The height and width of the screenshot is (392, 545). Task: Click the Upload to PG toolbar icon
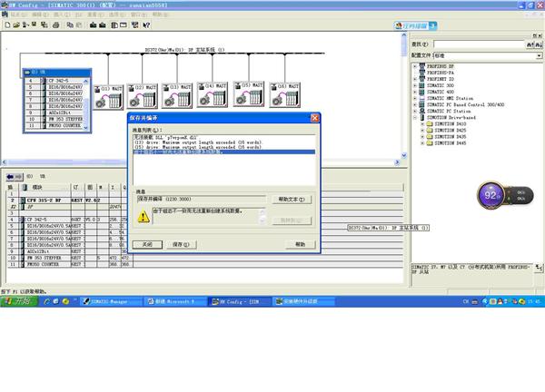(102, 25)
